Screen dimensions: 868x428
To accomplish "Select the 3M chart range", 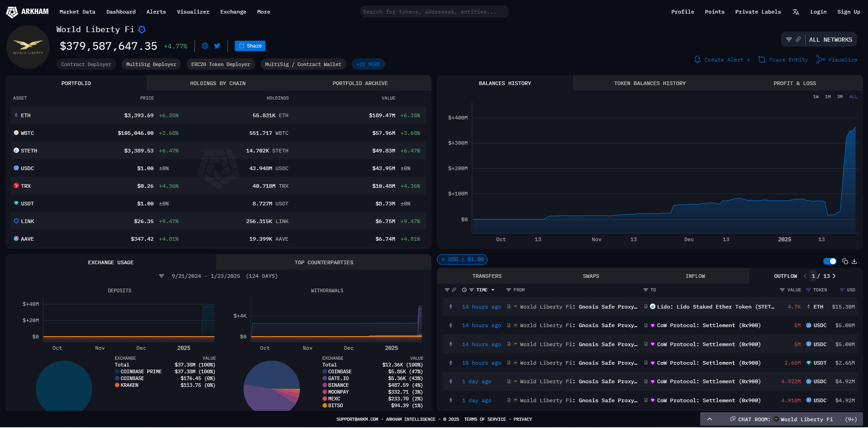I will [x=840, y=97].
